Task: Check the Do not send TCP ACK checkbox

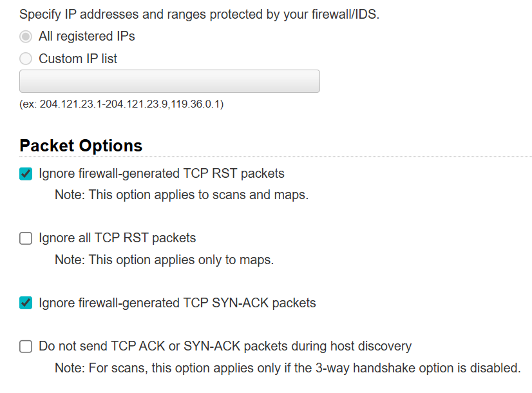Action: point(26,347)
